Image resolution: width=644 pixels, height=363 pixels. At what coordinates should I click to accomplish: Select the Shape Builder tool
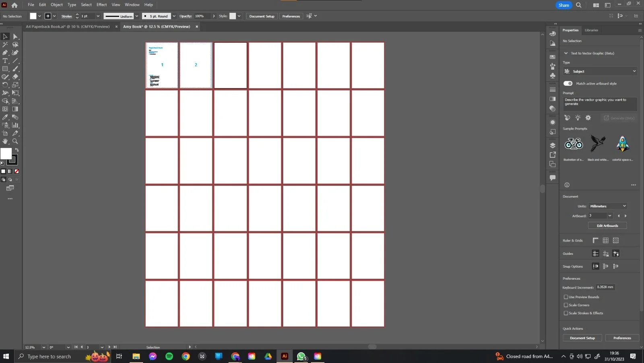pyautogui.click(x=5, y=101)
